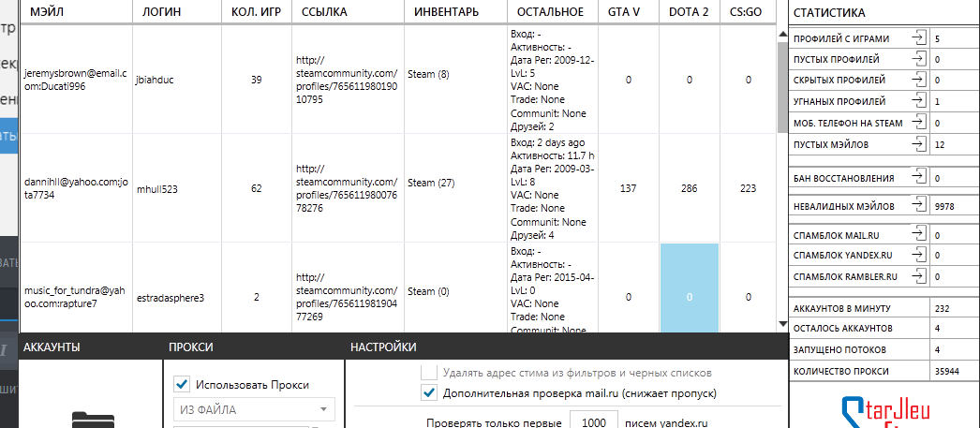This screenshot has height=428, width=980.
Task: Uncheck Дополнительная проверка mail.ru option
Action: pos(429,393)
